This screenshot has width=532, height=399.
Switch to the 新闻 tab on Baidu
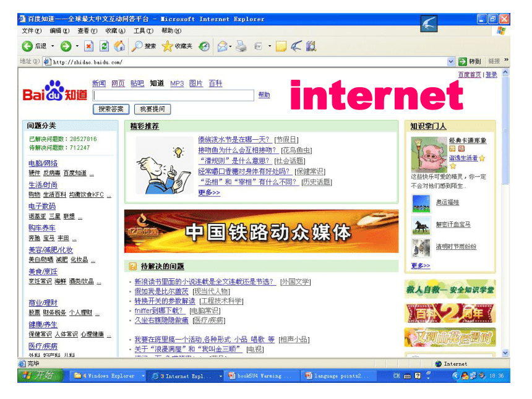point(99,83)
